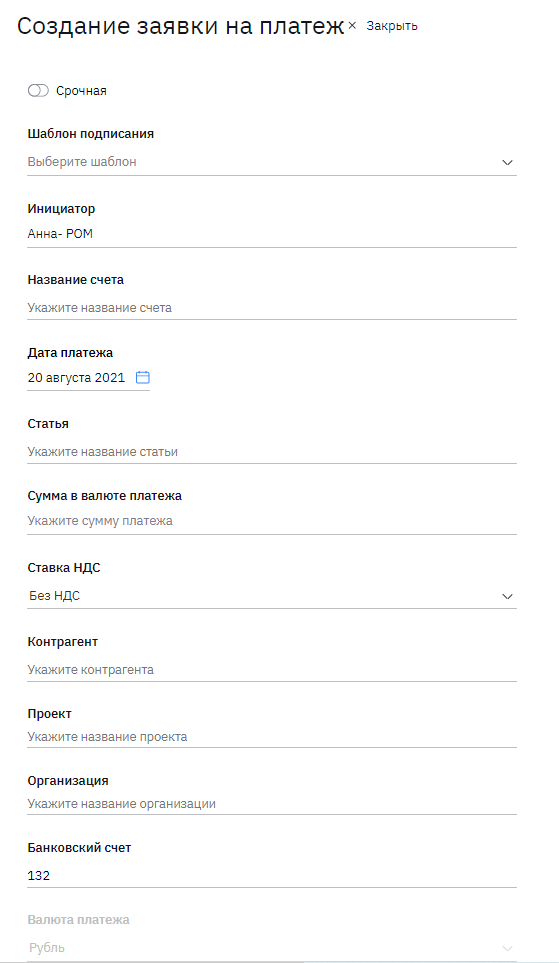Open the Без НДС rate dropdown
Screen dimensions: 559x963
pyautogui.click(x=272, y=596)
